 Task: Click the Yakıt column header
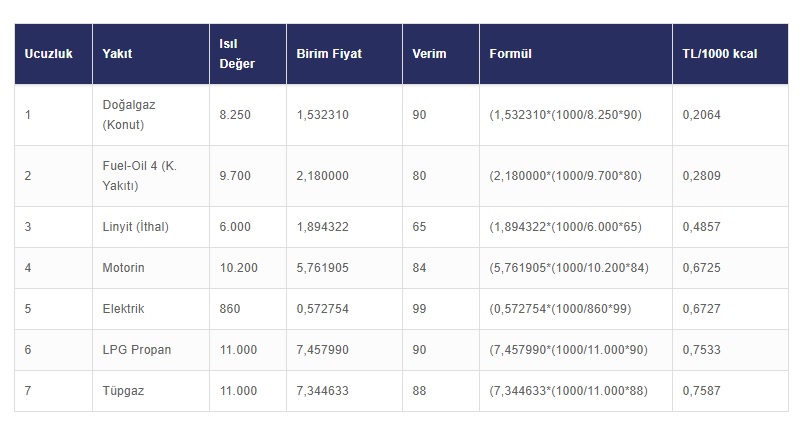pos(117,53)
